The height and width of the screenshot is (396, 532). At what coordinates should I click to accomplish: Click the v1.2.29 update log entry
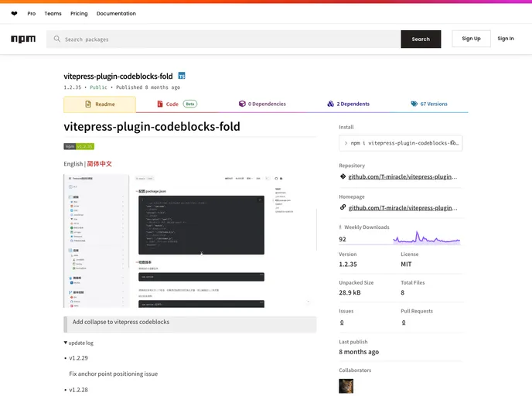[78, 358]
